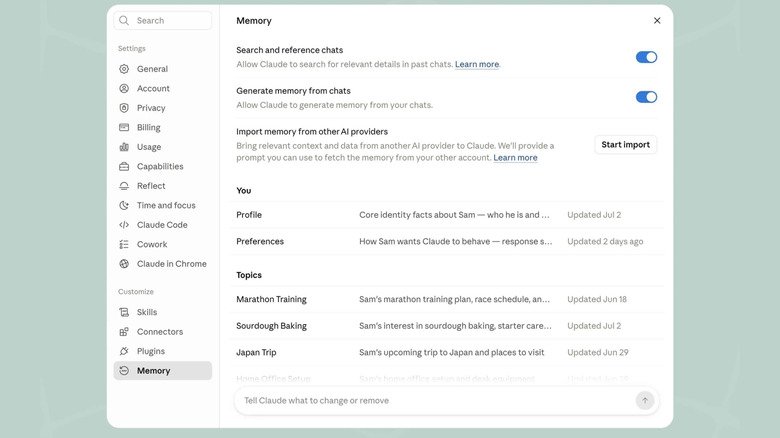This screenshot has width=780, height=438.
Task: Click the Capabilities briefcase icon
Action: click(x=124, y=166)
